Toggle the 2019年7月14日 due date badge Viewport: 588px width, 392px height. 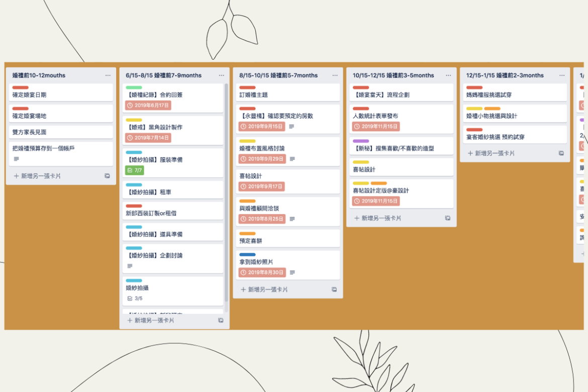pos(148,138)
